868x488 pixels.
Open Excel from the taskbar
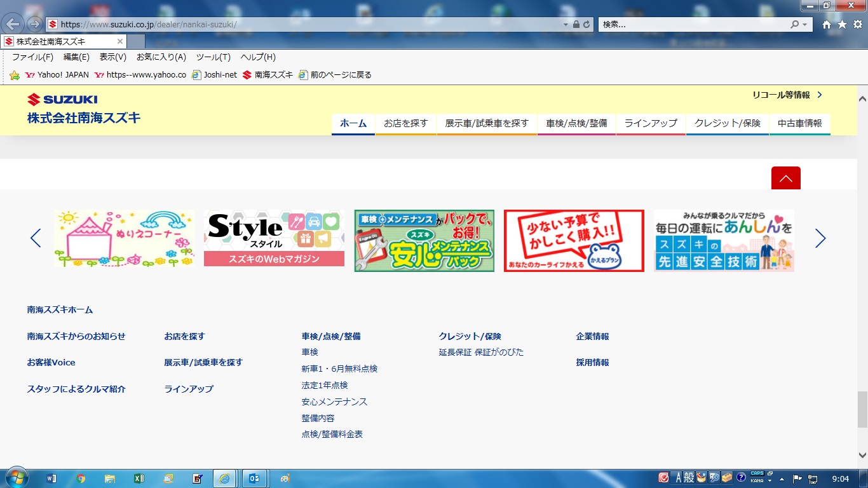pyautogui.click(x=139, y=478)
